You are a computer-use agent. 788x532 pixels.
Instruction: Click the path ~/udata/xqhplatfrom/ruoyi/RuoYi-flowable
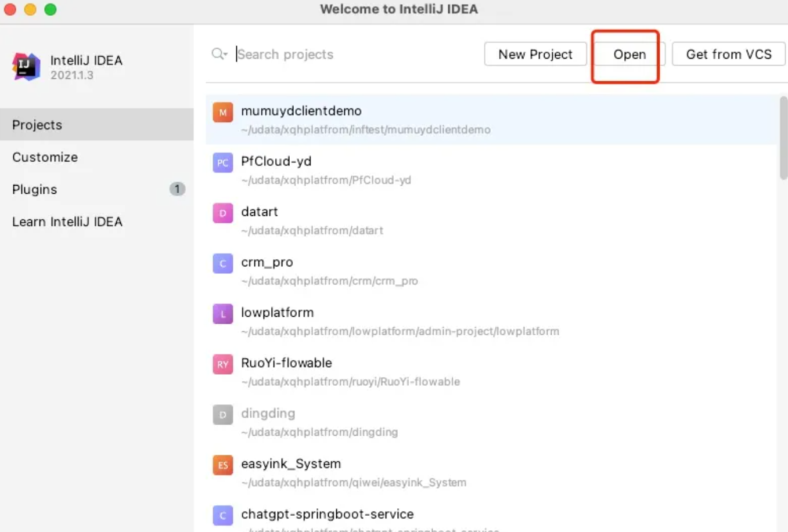[350, 382]
